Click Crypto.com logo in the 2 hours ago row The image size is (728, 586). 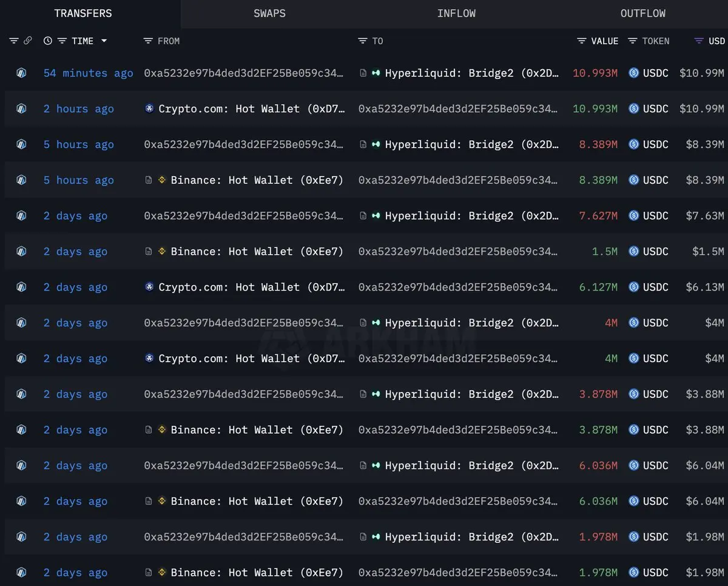(x=149, y=109)
